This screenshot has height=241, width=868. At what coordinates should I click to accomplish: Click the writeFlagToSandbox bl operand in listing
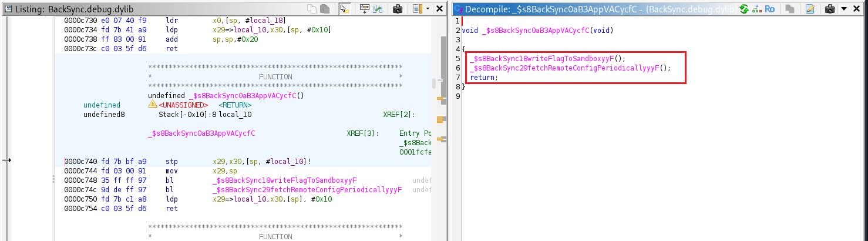(x=285, y=180)
